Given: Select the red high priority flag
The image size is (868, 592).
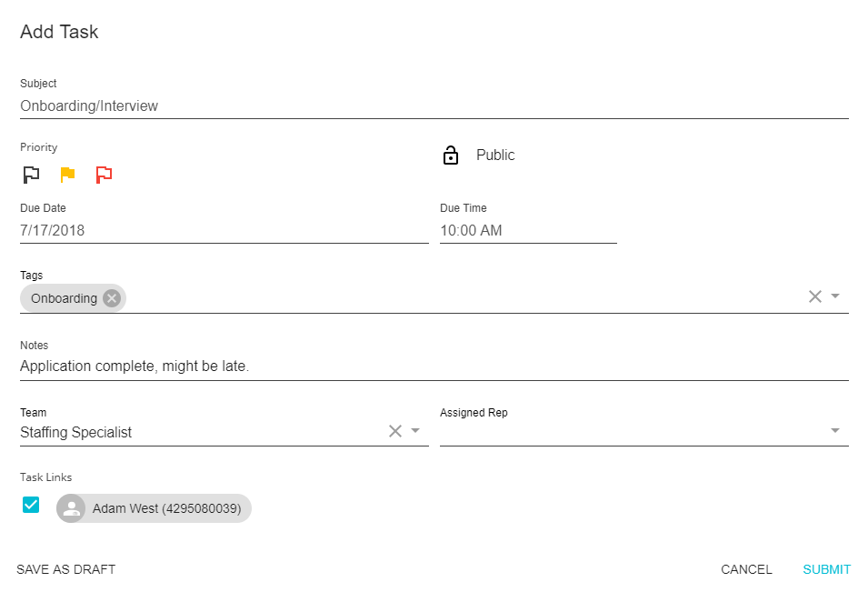Looking at the screenshot, I should click(x=104, y=174).
